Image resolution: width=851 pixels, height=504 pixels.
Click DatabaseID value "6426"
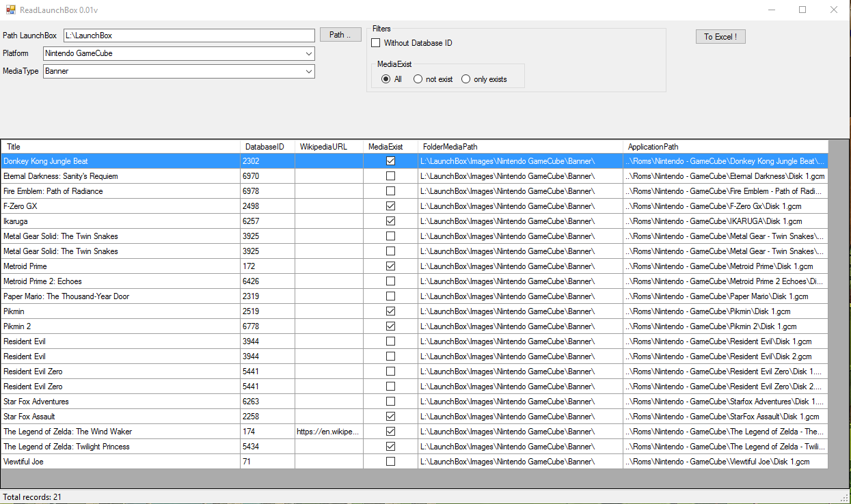click(268, 281)
